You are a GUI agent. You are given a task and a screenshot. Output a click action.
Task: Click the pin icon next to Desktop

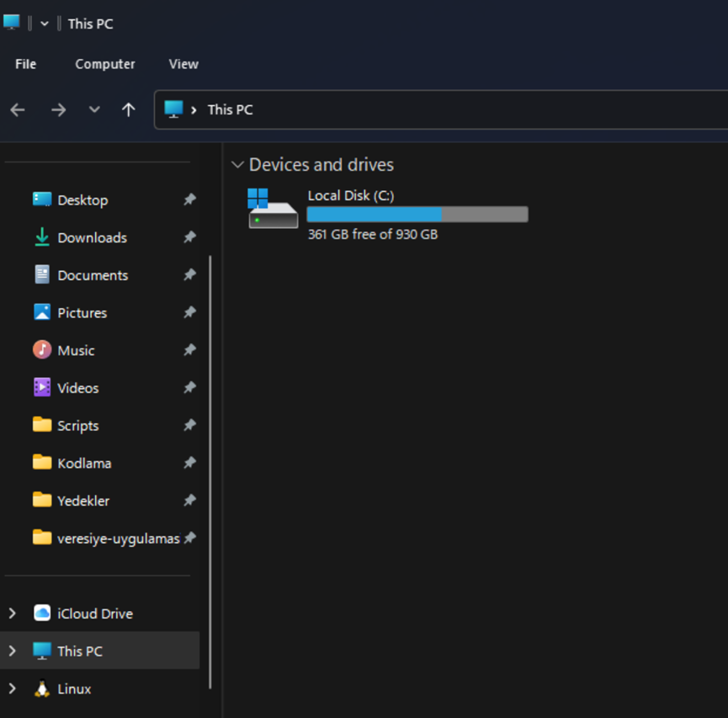point(189,199)
